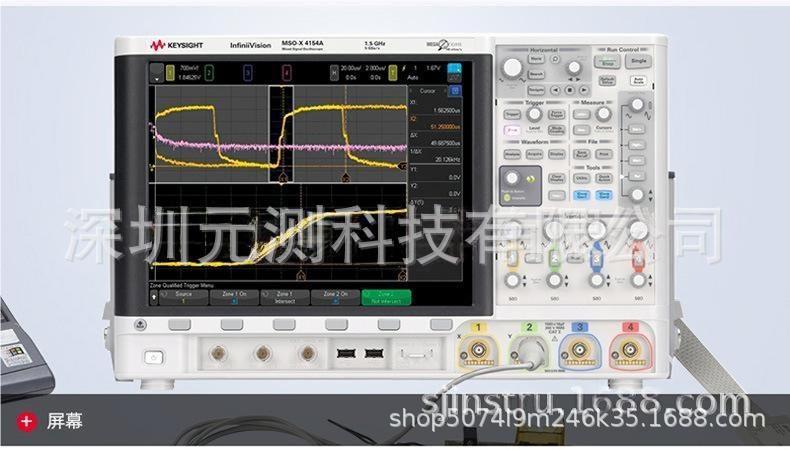Click the red plus icon beside 屏幕
Image resolution: width=790 pixels, height=450 pixels.
coord(26,421)
